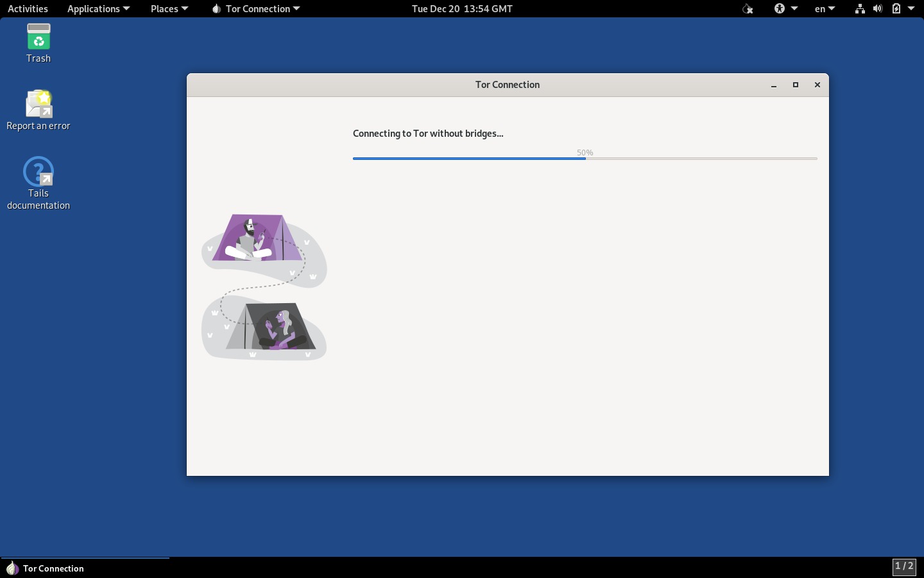Open the Tails documentation desktop icon
The width and height of the screenshot is (924, 578).
point(38,184)
